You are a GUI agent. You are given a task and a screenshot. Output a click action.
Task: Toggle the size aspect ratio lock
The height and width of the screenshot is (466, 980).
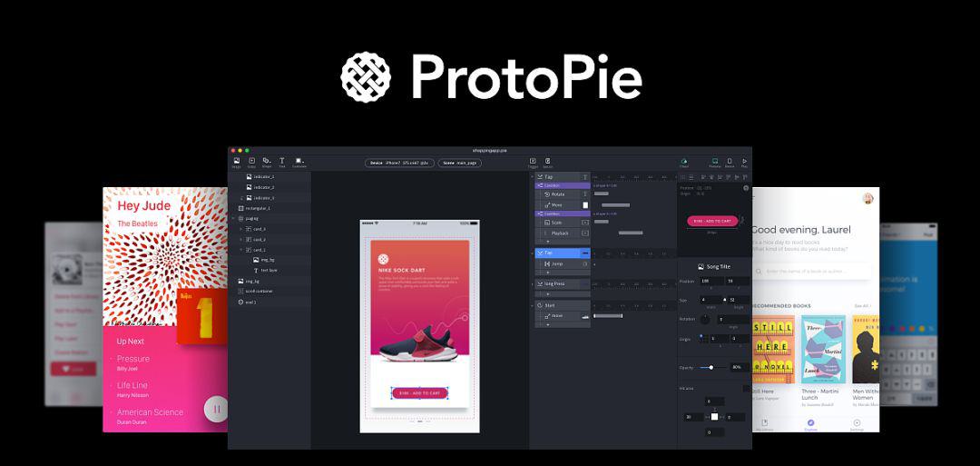[725, 300]
